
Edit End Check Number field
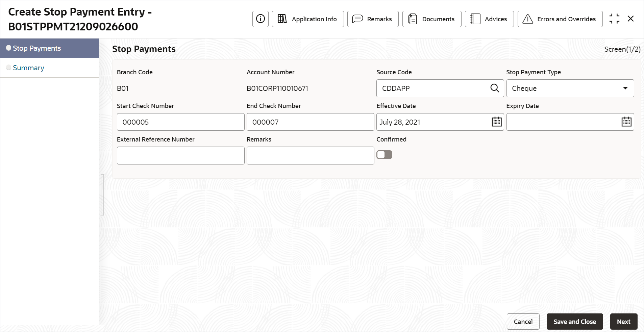click(310, 122)
